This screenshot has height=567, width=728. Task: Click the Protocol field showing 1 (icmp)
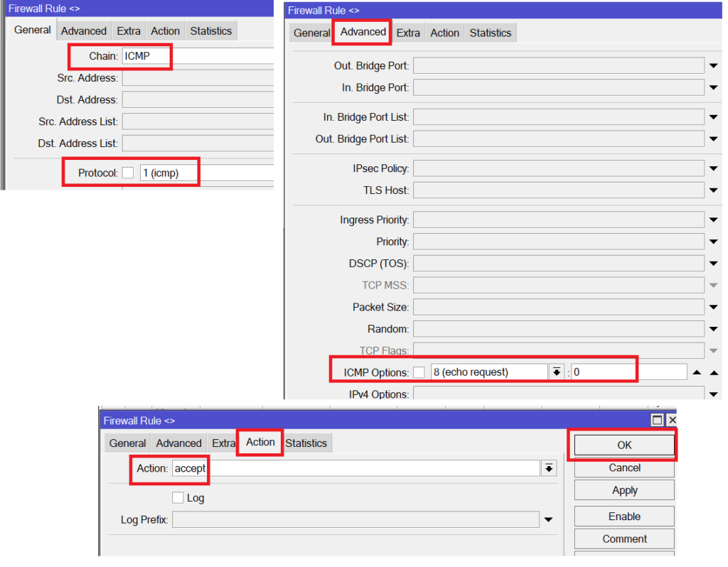point(207,173)
